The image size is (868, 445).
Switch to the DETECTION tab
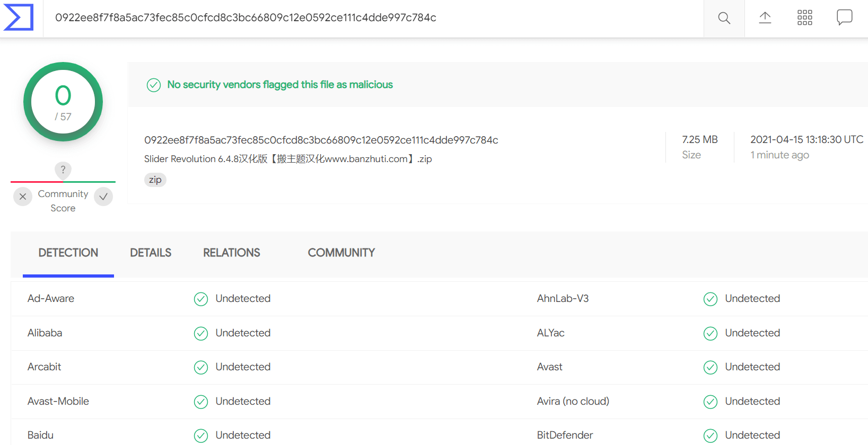(x=68, y=253)
